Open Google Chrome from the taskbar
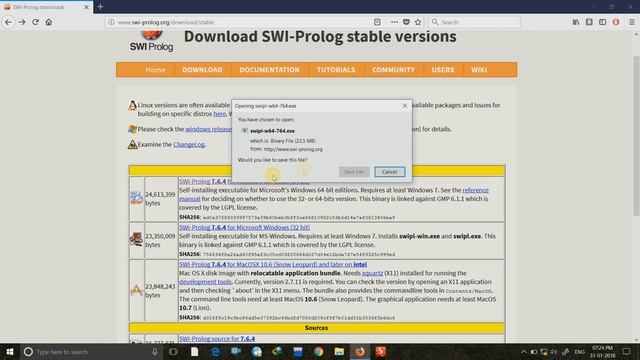 [x=318, y=351]
